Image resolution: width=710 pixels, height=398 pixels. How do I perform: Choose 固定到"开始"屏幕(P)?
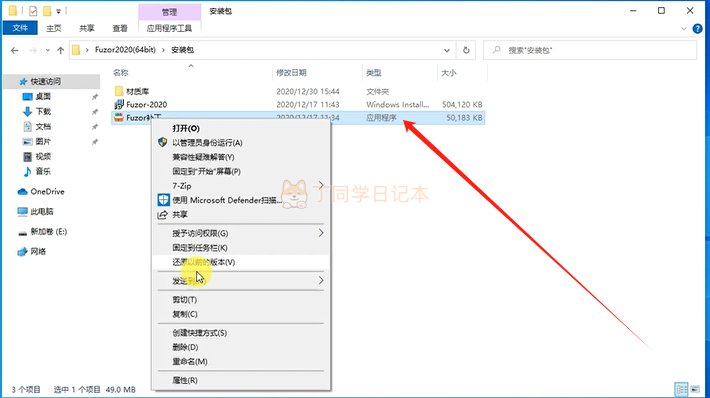click(206, 171)
